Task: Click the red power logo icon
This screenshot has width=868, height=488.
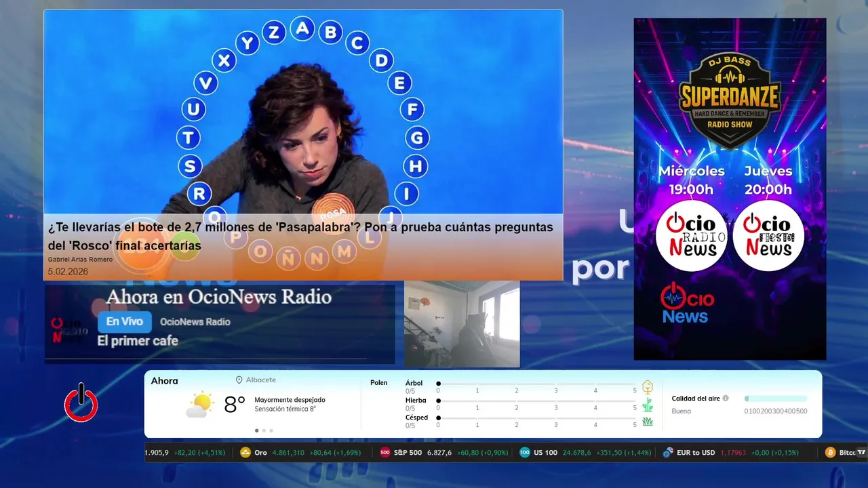Action: point(81,403)
